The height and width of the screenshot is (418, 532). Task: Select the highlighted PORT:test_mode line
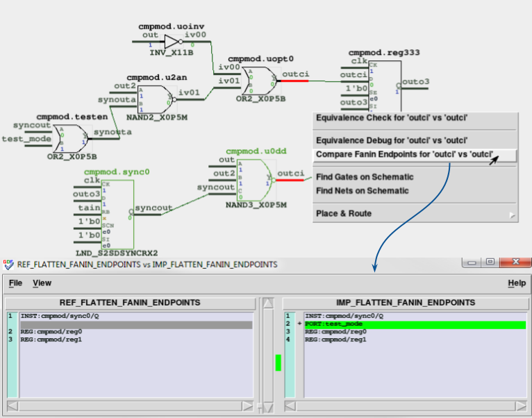pyautogui.click(x=414, y=324)
